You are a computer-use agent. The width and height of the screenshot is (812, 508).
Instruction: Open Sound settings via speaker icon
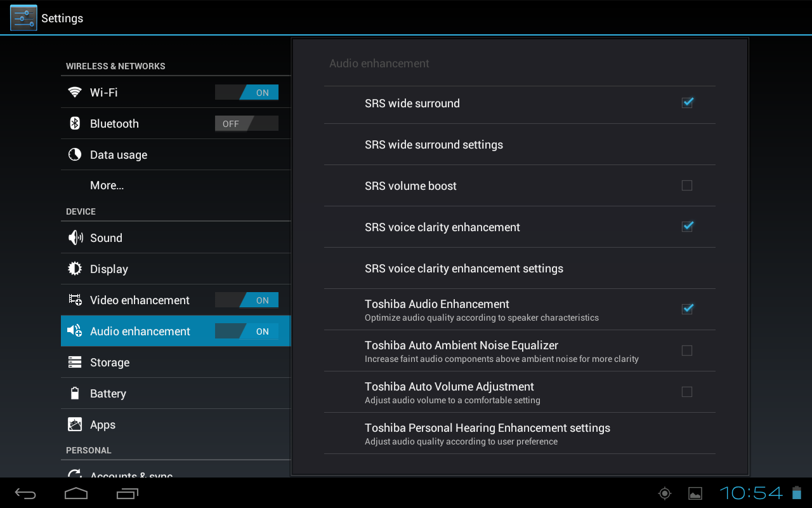(75, 238)
